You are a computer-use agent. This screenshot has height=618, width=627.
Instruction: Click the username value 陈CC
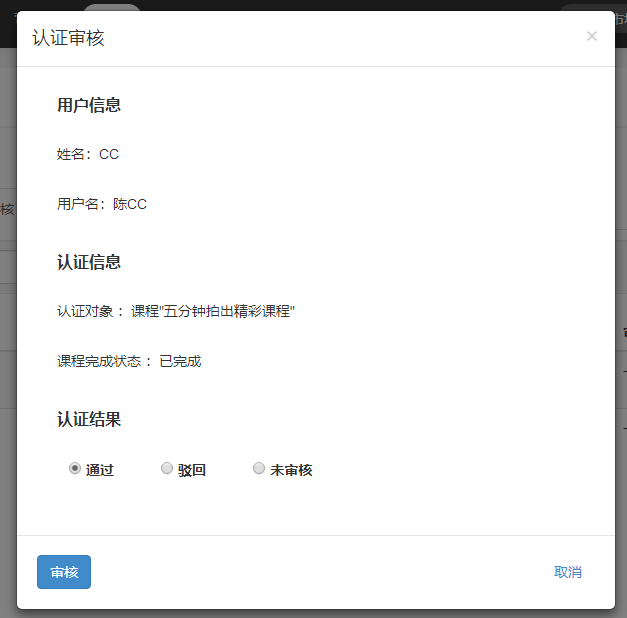[130, 204]
